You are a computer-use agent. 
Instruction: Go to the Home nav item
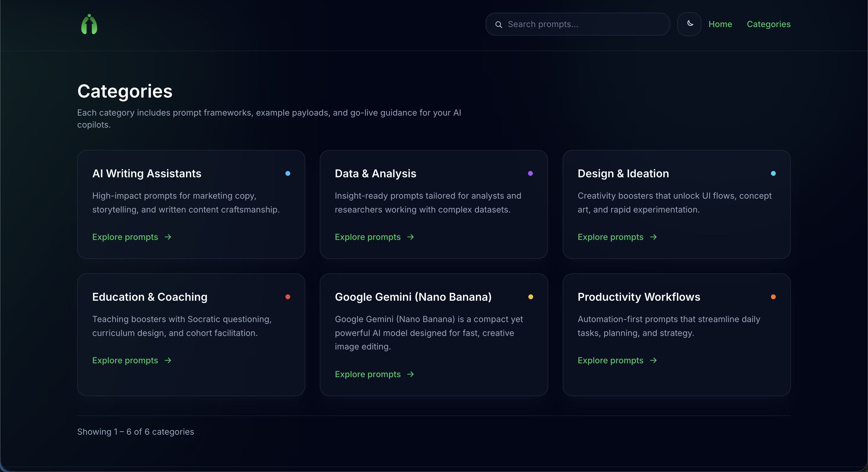tap(720, 24)
